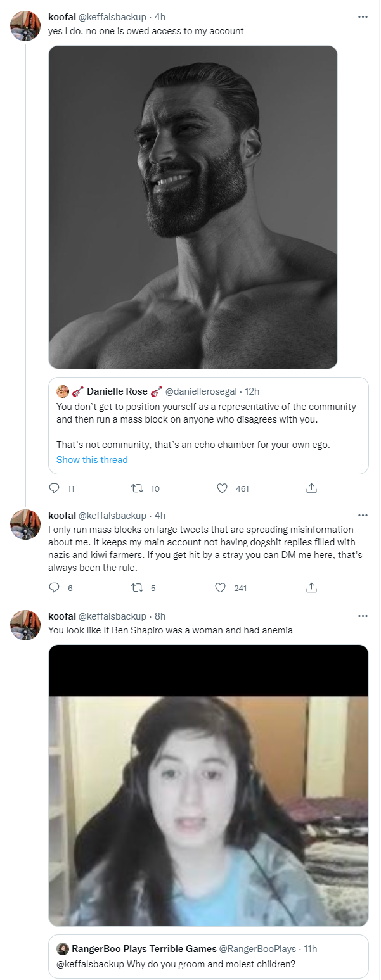The width and height of the screenshot is (381, 980).
Task: Reply to the first koofal tweet
Action: point(54,488)
